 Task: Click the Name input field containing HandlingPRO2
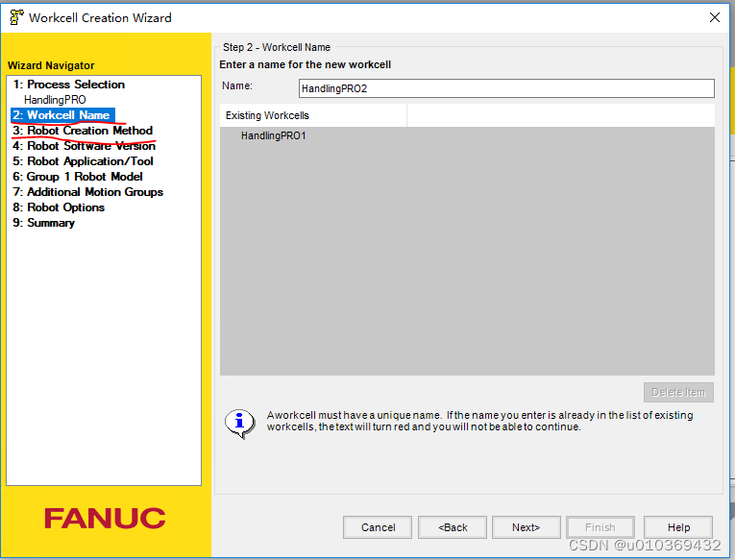506,88
